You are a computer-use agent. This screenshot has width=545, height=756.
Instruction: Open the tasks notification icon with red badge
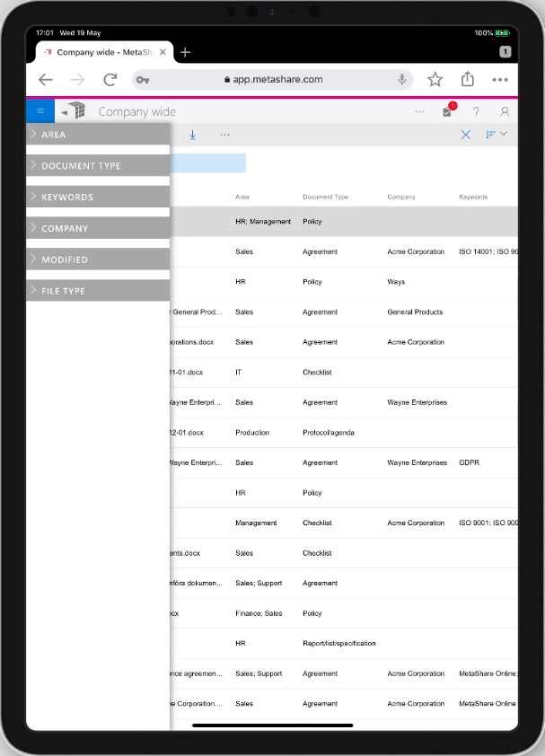[449, 110]
